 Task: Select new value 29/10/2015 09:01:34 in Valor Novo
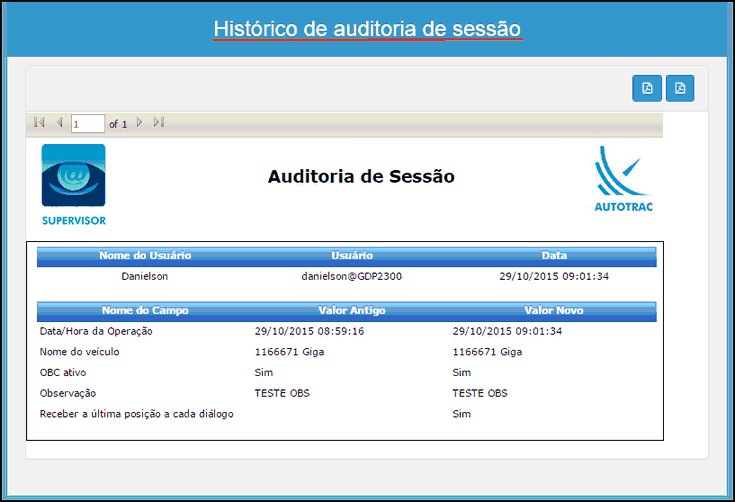[x=507, y=331]
